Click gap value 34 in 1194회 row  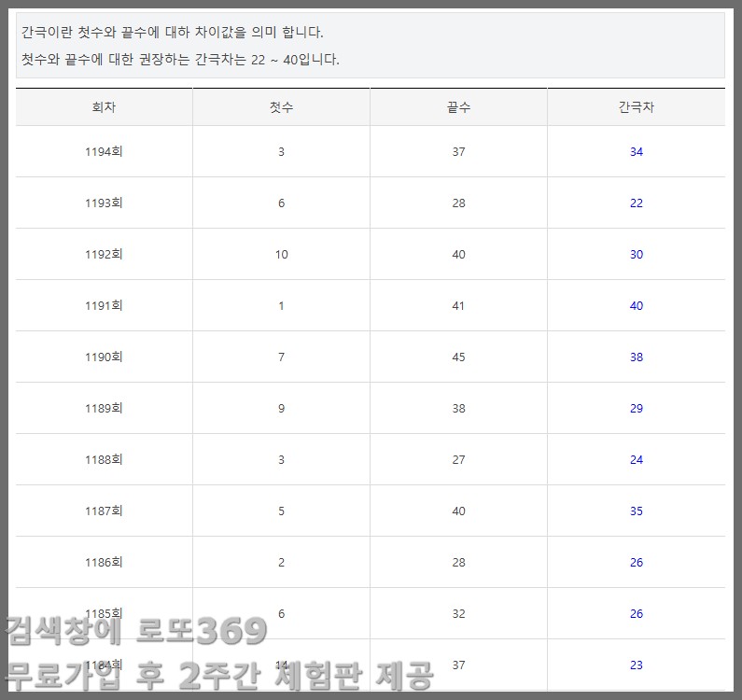(x=636, y=152)
